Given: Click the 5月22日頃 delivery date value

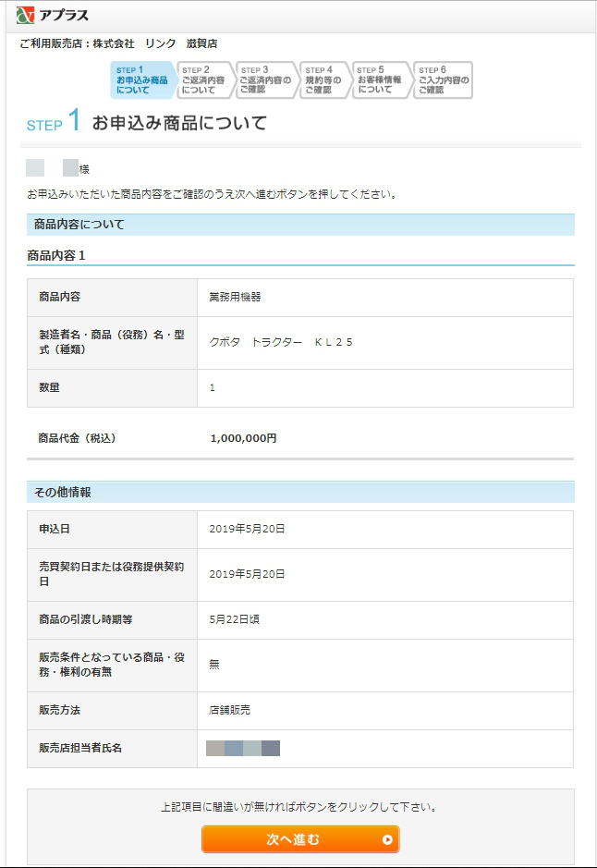Looking at the screenshot, I should coord(234,619).
